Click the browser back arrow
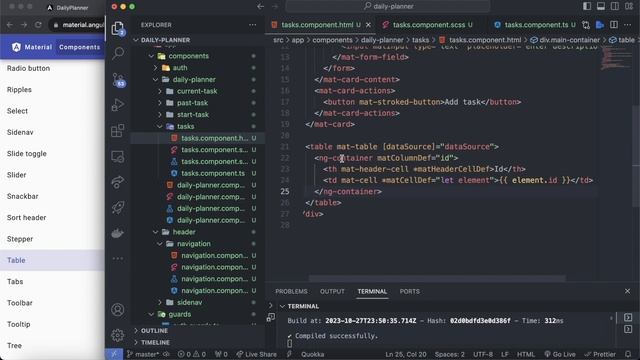The image size is (640, 360). click(x=10, y=25)
